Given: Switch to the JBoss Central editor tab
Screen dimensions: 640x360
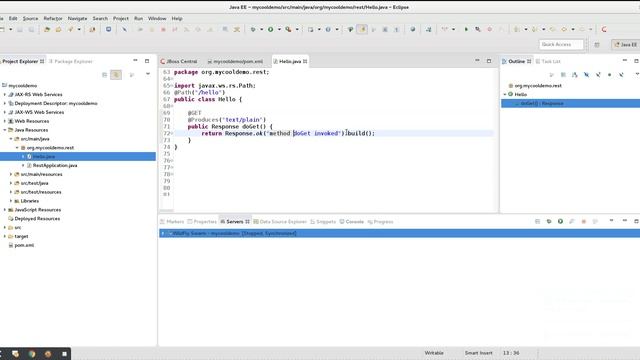Looking at the screenshot, I should pyautogui.click(x=179, y=61).
